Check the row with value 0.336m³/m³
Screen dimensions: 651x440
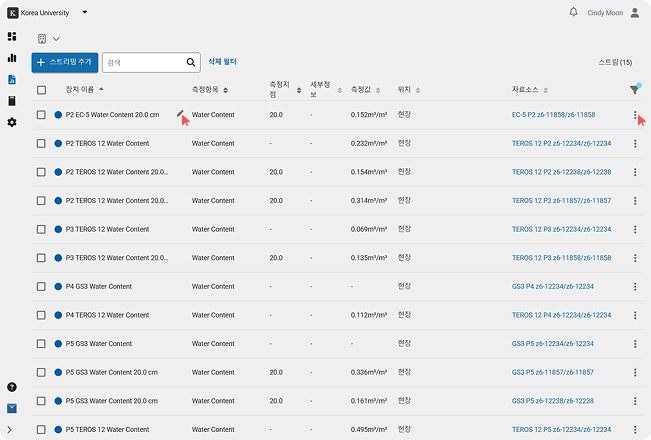click(41, 372)
